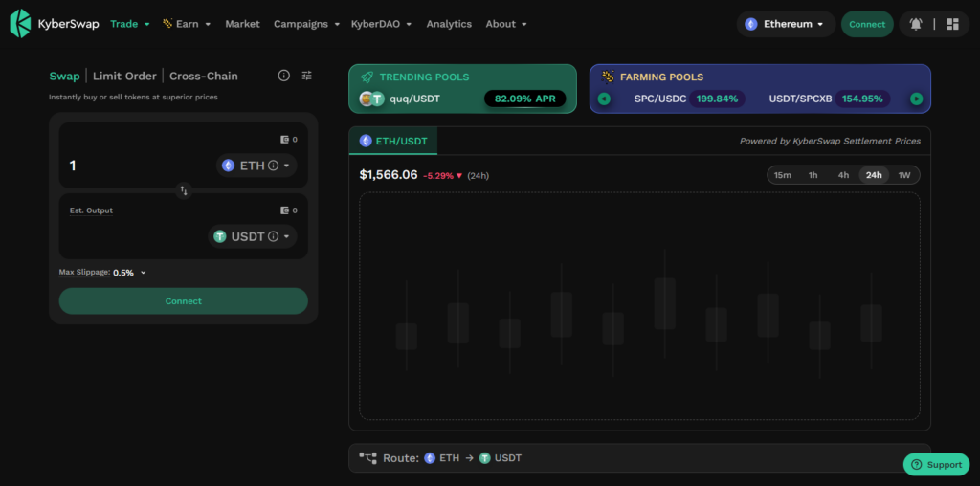Select the 1W chart timeframe
The image size is (980, 486).
coord(904,175)
